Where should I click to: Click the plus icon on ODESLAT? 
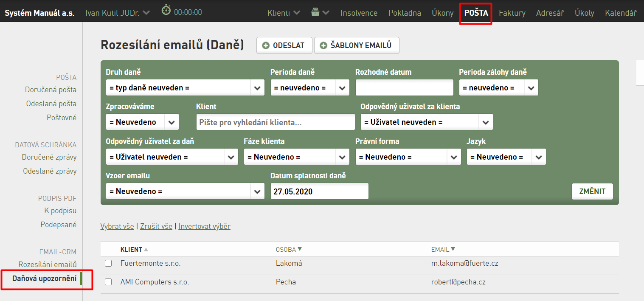click(x=266, y=45)
